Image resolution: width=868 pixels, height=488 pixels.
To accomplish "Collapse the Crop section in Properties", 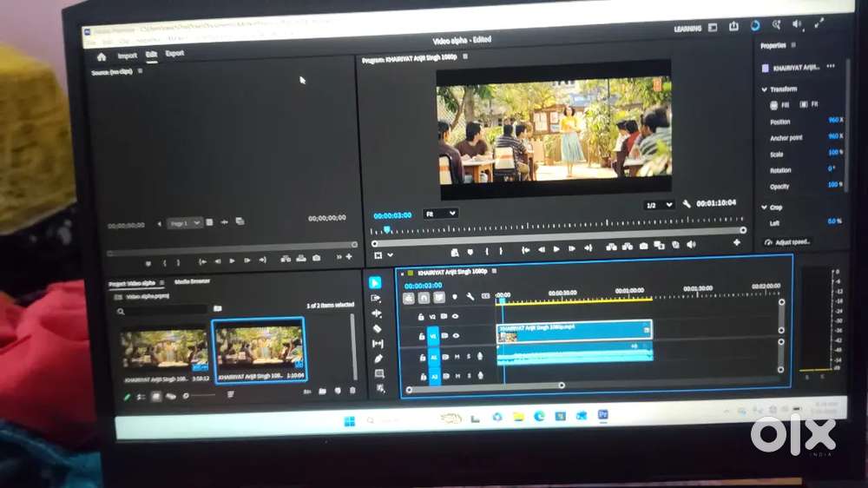I will coord(765,208).
